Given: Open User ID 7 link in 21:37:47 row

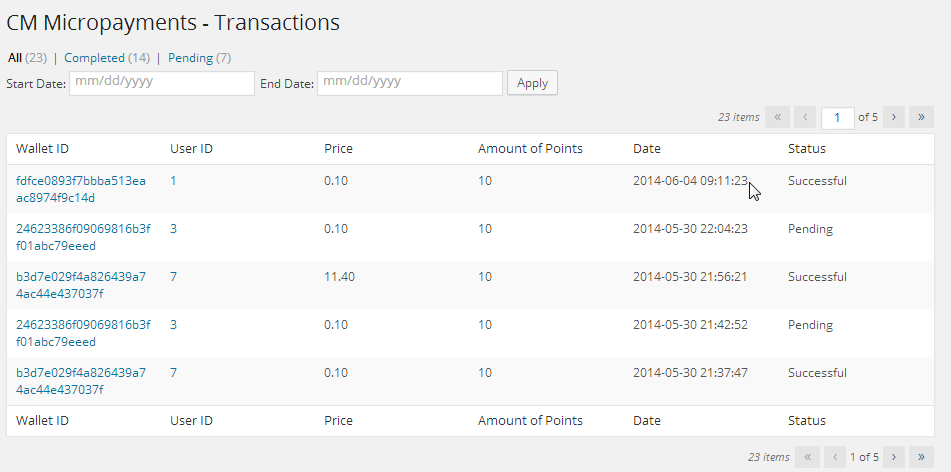Looking at the screenshot, I should click(x=174, y=373).
